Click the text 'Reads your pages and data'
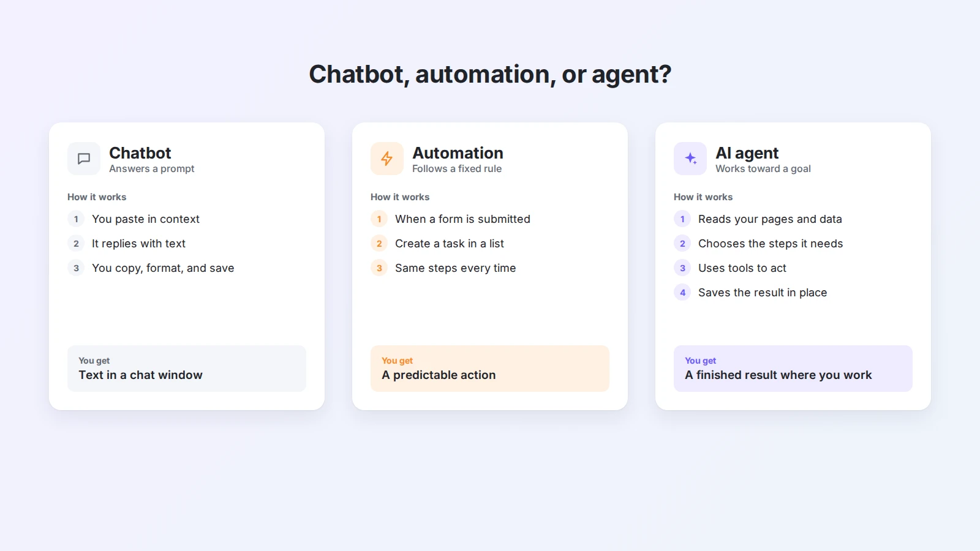 click(x=770, y=219)
